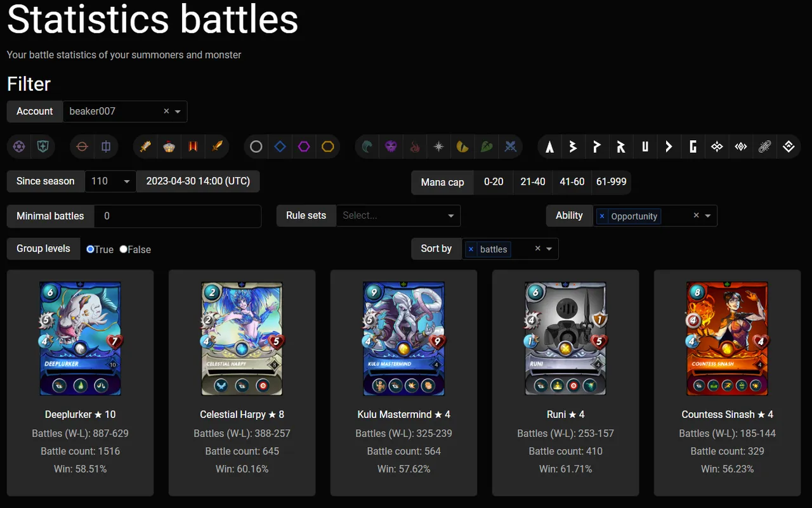Filter by the white star life element
The image size is (812, 508).
pyautogui.click(x=438, y=147)
